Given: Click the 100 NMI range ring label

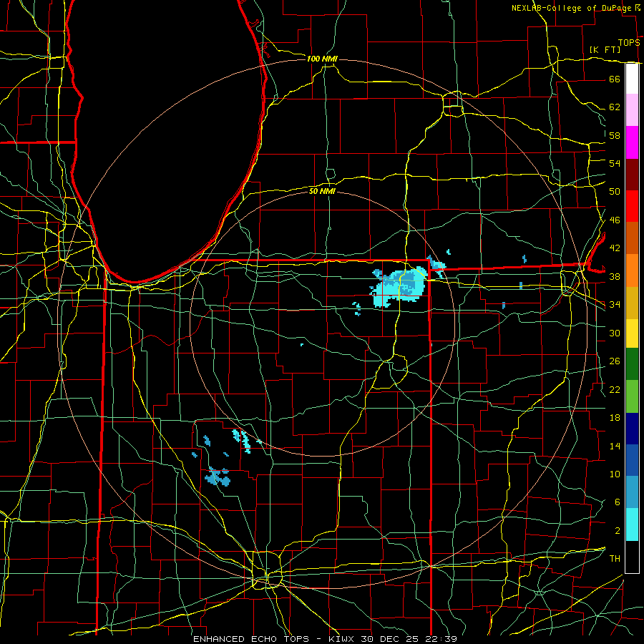Looking at the screenshot, I should coord(322,59).
